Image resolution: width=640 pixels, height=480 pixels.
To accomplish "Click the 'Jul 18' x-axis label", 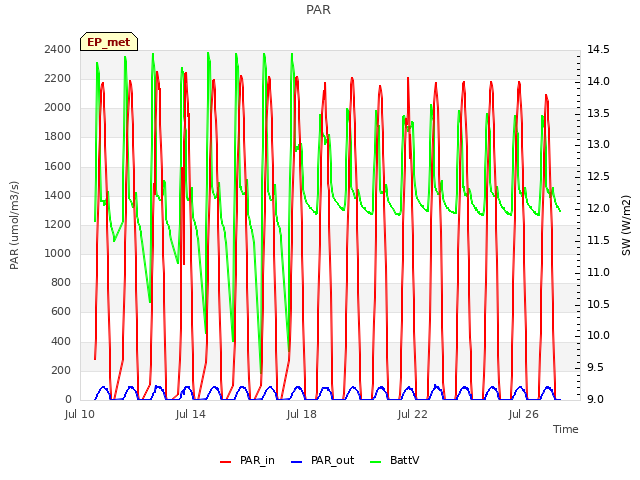I will click(x=302, y=414).
